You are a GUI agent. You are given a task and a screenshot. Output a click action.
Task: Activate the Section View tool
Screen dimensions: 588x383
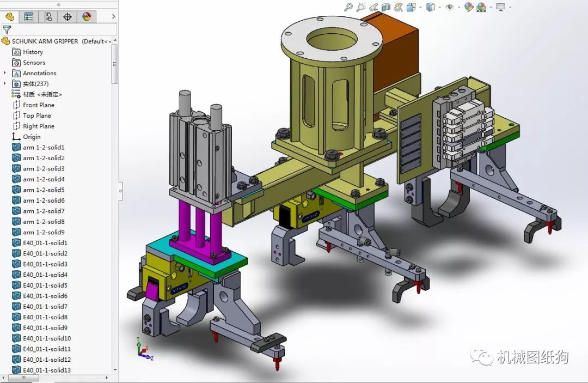pos(386,7)
